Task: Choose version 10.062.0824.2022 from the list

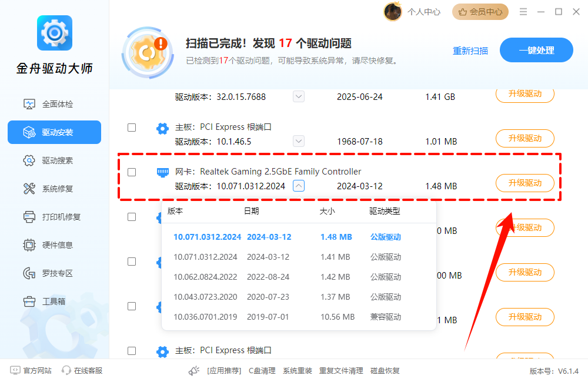Action: (x=205, y=277)
